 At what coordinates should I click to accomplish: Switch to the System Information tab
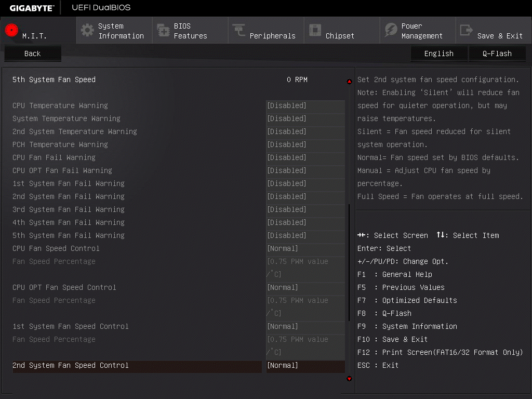[x=114, y=31]
